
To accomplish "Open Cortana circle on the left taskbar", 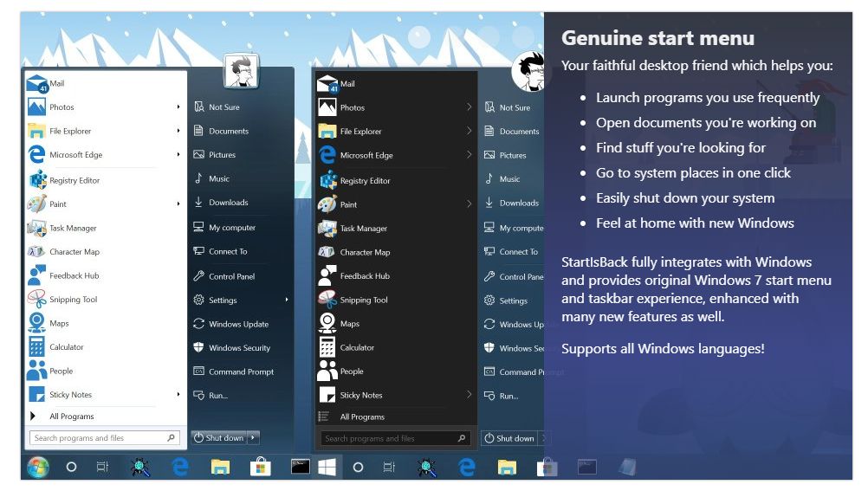I will coord(71,468).
